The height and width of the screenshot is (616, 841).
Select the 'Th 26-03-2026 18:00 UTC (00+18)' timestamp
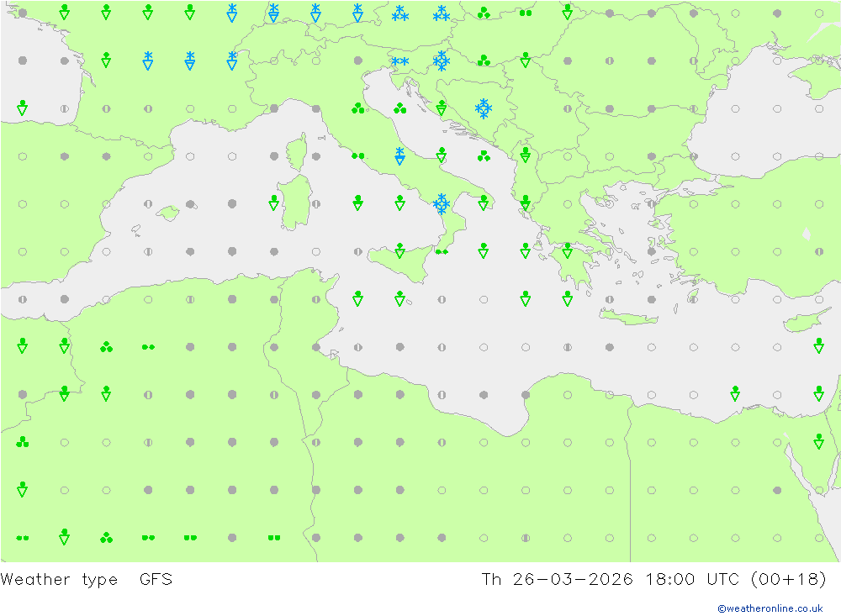point(653,580)
